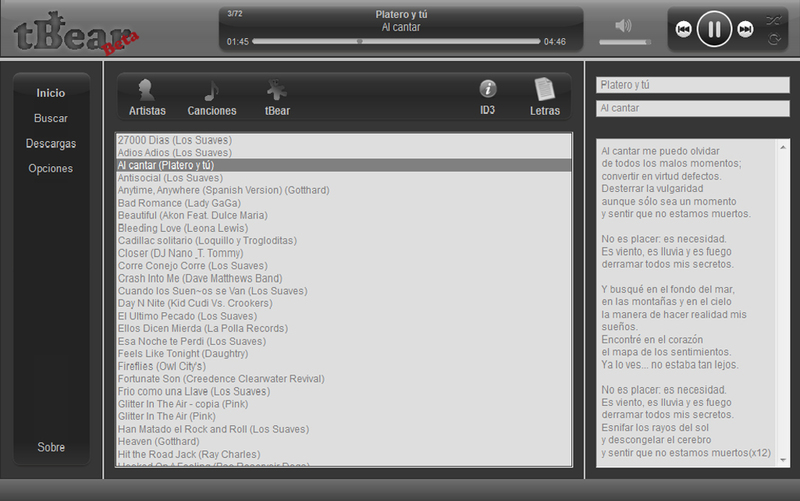Mute audio with speaker icon
Viewport: 800px width, 501px height.
pos(623,25)
